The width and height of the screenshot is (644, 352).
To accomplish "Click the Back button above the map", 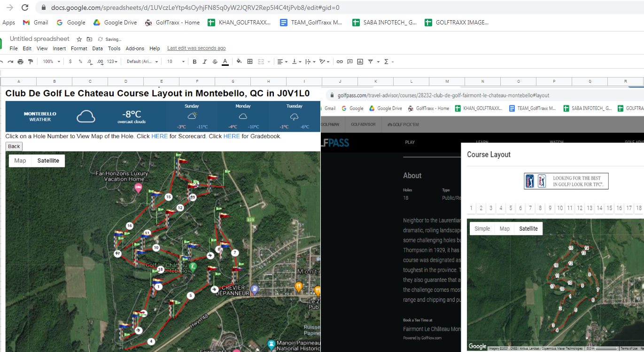I will tap(14, 146).
